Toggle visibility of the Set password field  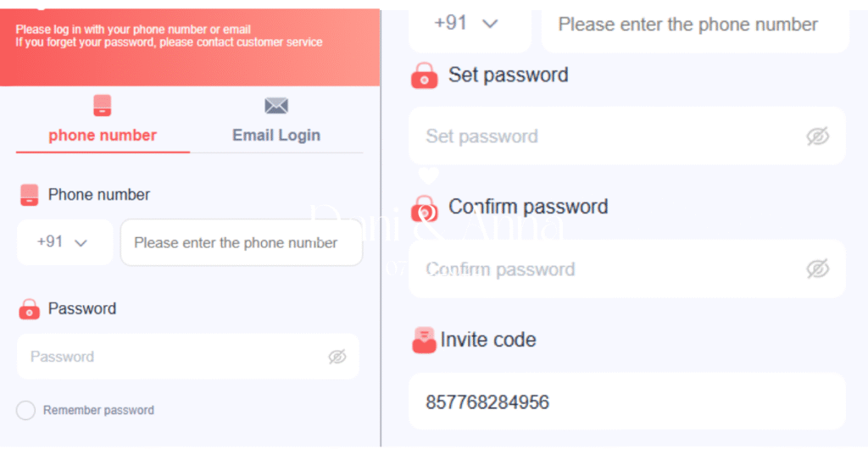(x=817, y=136)
